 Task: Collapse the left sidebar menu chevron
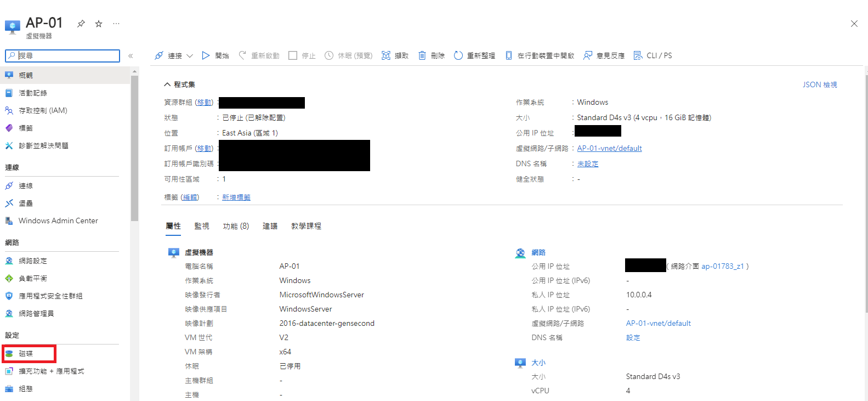point(131,56)
